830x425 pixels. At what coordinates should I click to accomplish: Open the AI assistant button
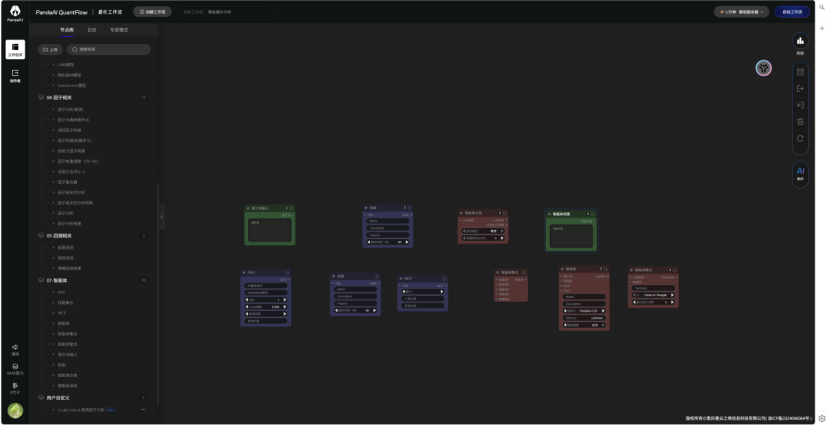tap(800, 173)
